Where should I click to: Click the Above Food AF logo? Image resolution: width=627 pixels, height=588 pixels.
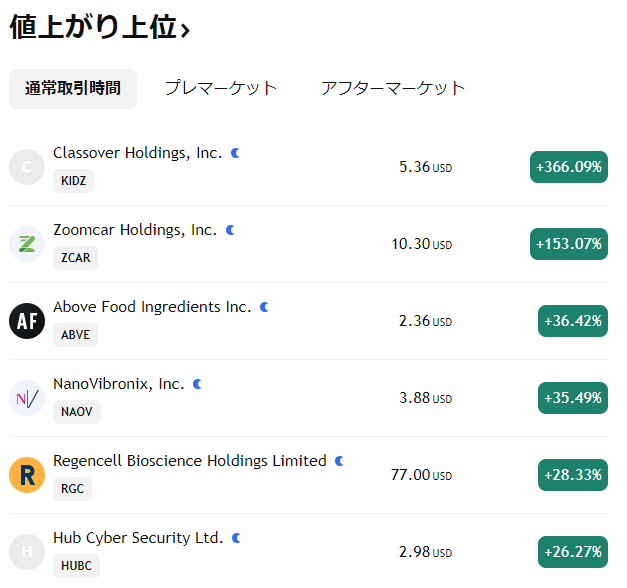point(27,321)
